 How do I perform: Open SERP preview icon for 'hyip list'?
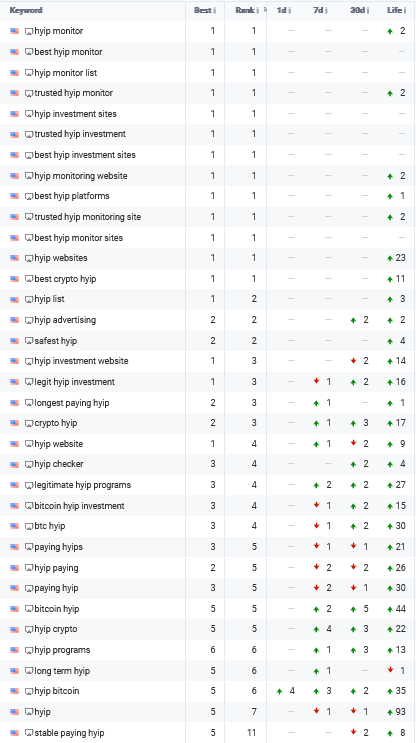[29, 299]
